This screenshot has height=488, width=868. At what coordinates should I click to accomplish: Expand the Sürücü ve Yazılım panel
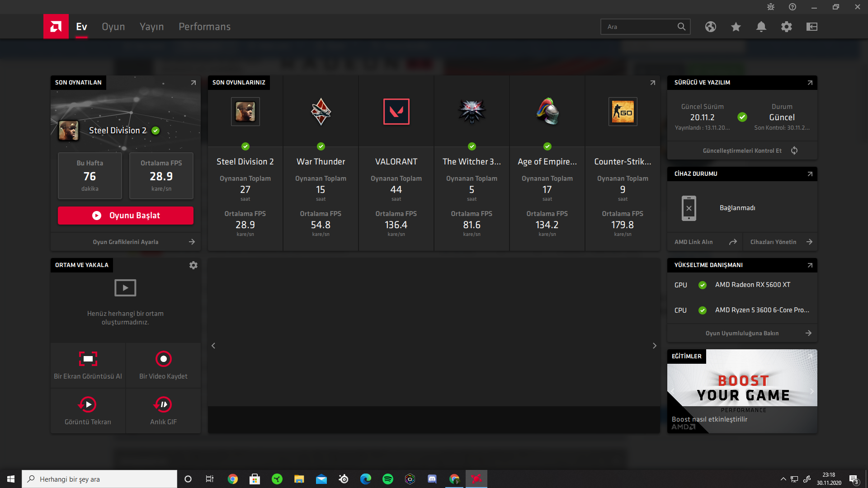[810, 83]
